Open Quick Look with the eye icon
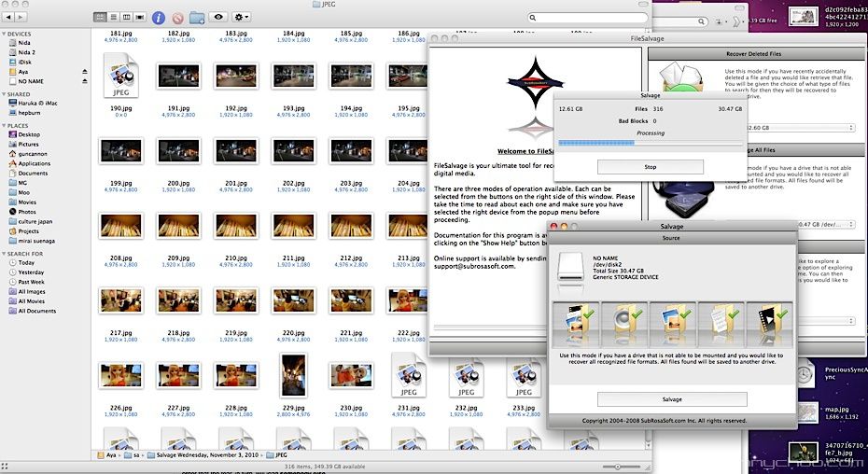868x474 pixels. 219,17
